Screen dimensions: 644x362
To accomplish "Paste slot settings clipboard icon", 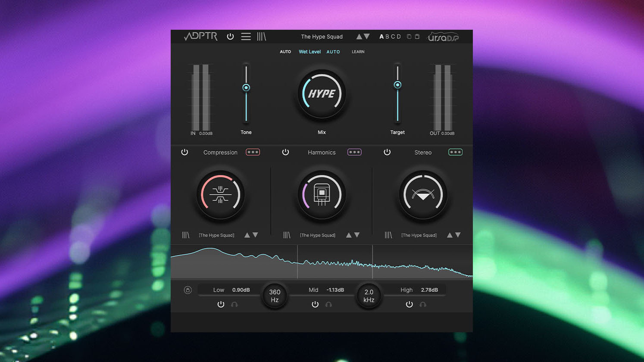I will tap(417, 37).
